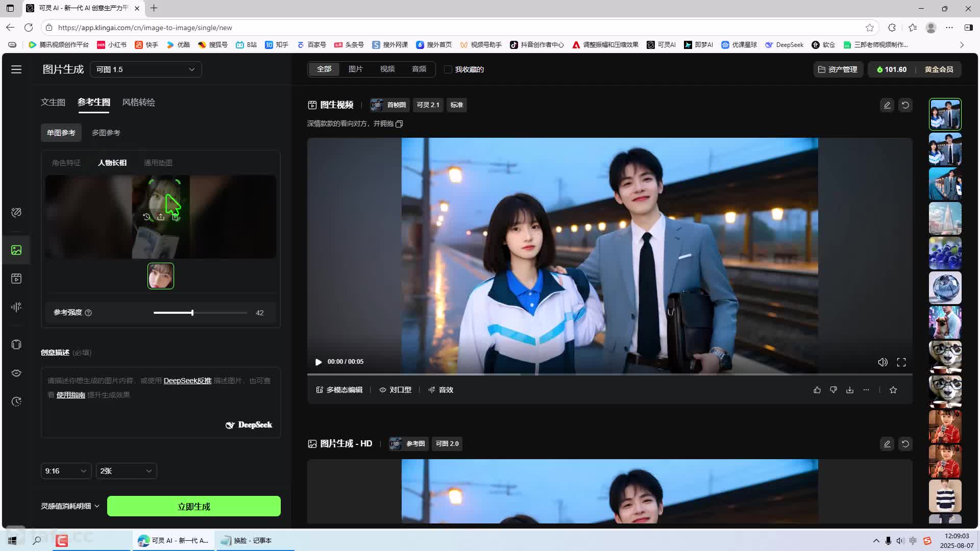Open the 9:16 aspect ratio dropdown
Screen dimensions: 980x551
point(66,471)
